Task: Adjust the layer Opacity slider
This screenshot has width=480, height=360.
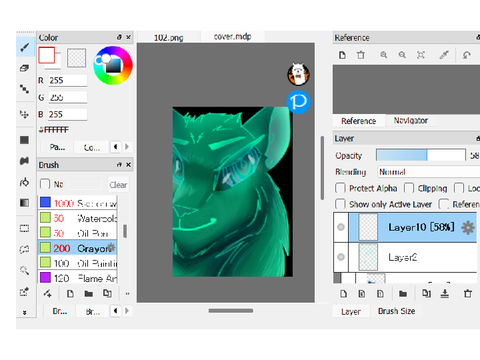Action: [421, 155]
